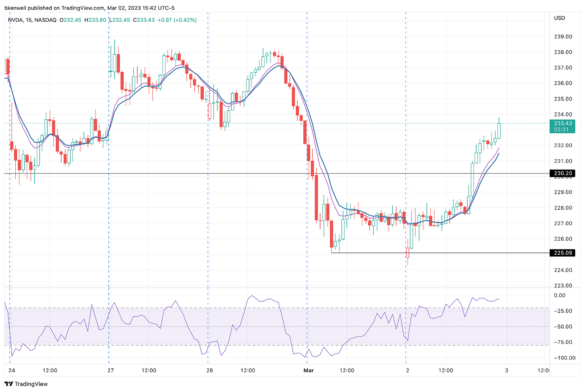The height and width of the screenshot is (392, 585).
Task: Click the 232.00 price axis label
Action: 563,145
